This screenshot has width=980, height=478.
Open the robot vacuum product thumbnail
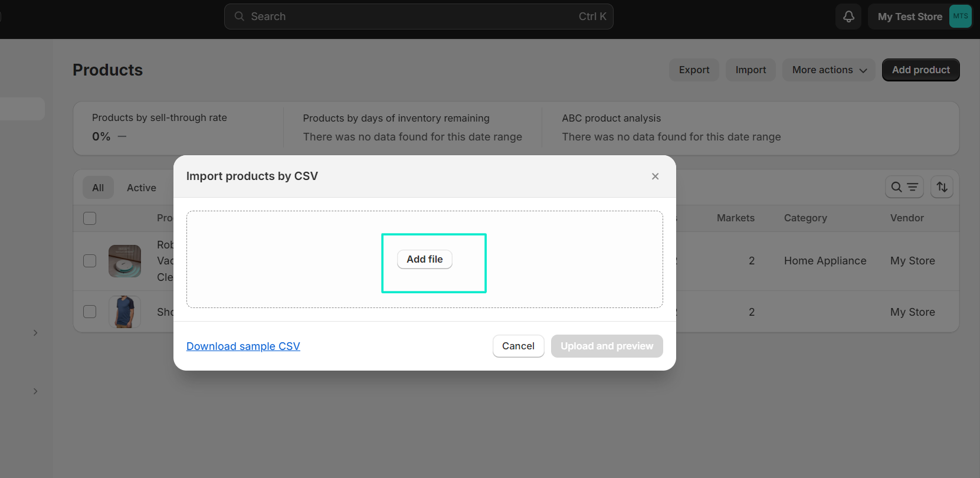124,261
